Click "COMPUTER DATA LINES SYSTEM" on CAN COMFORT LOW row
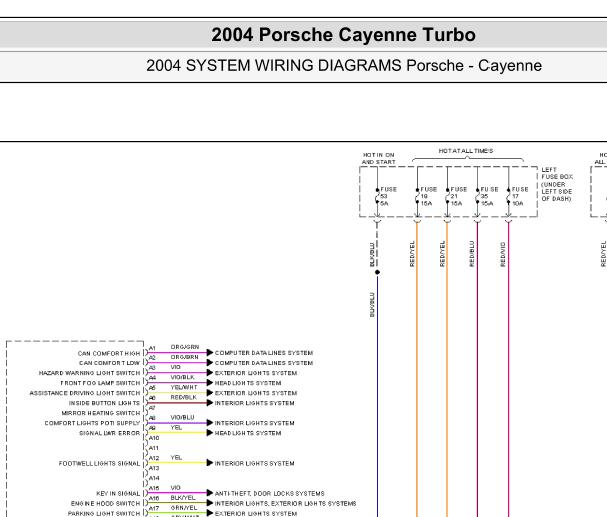 coord(264,363)
